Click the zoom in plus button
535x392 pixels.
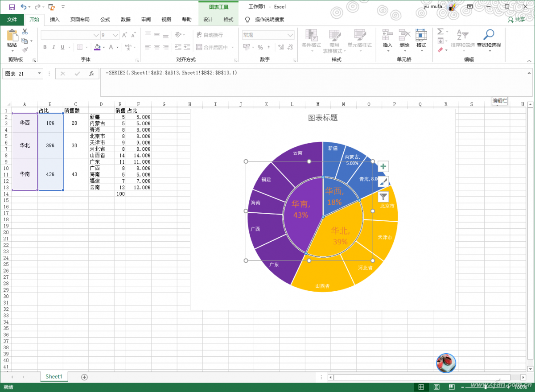(508, 387)
